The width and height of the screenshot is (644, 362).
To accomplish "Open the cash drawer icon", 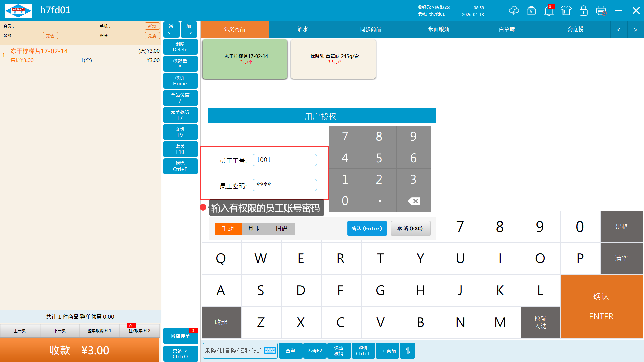I will click(x=531, y=10).
